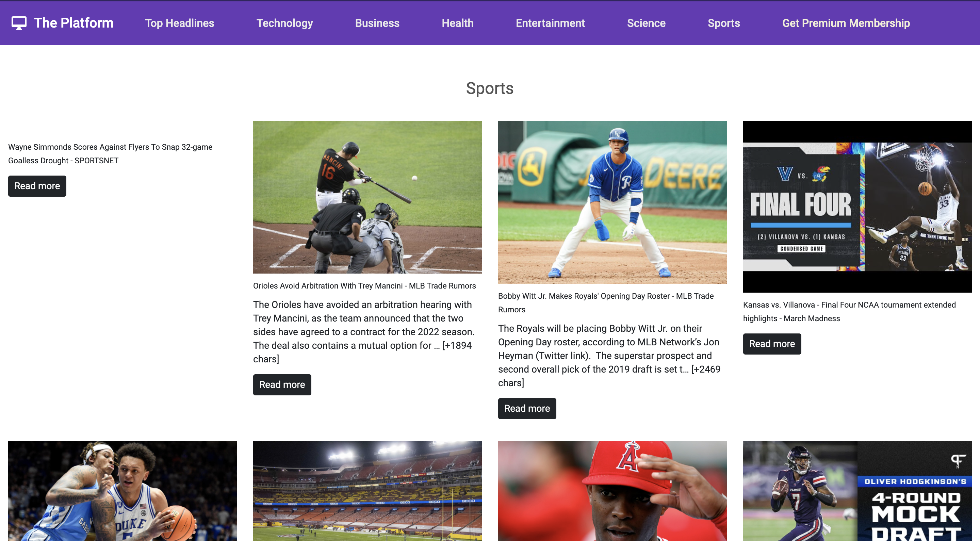Read more about Wayne Simmonds story
980x541 pixels.
tap(37, 186)
